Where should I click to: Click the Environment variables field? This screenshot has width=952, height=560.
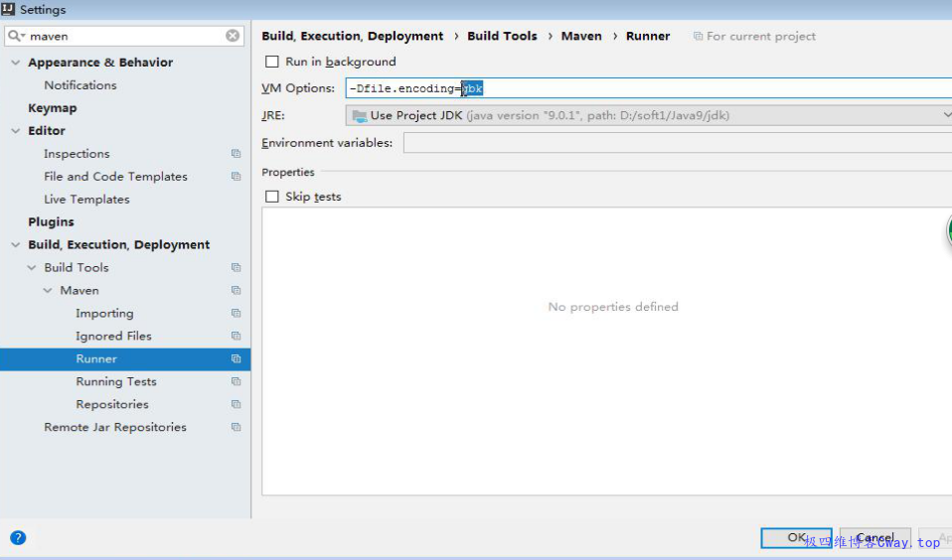pos(678,143)
